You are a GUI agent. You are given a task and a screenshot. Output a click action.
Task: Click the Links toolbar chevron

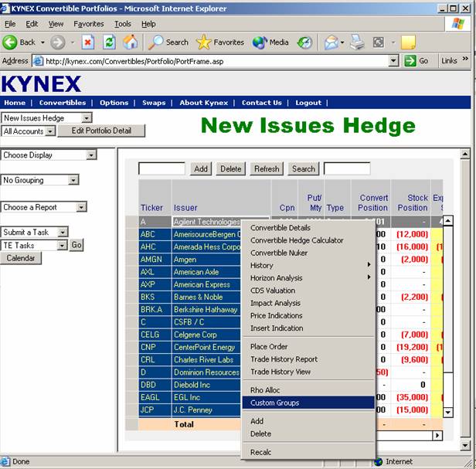[465, 59]
